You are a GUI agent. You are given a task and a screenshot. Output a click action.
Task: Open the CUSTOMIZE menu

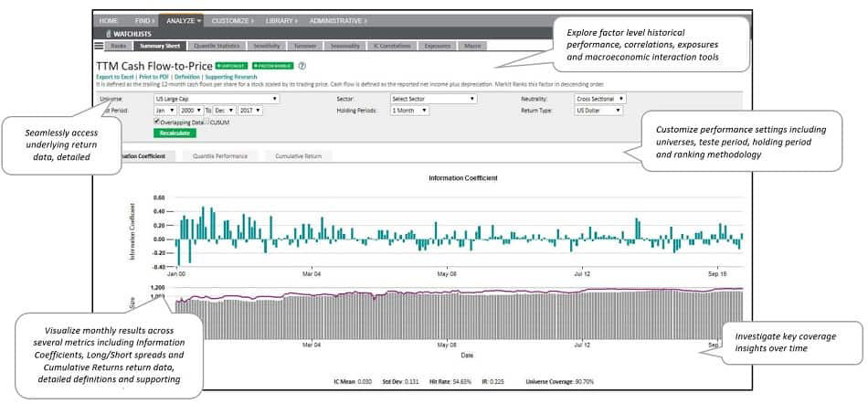click(x=232, y=20)
